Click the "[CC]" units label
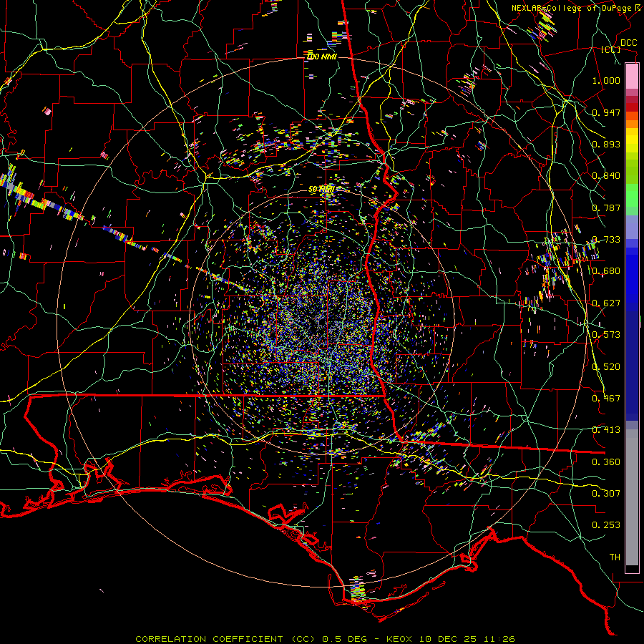Viewport: 644px width, 644px height. [610, 50]
